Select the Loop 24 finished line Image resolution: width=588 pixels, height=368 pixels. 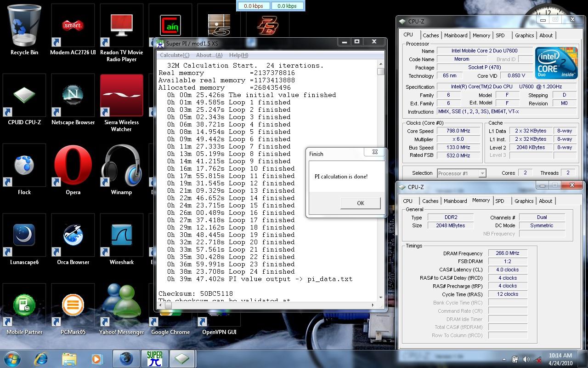click(231, 271)
